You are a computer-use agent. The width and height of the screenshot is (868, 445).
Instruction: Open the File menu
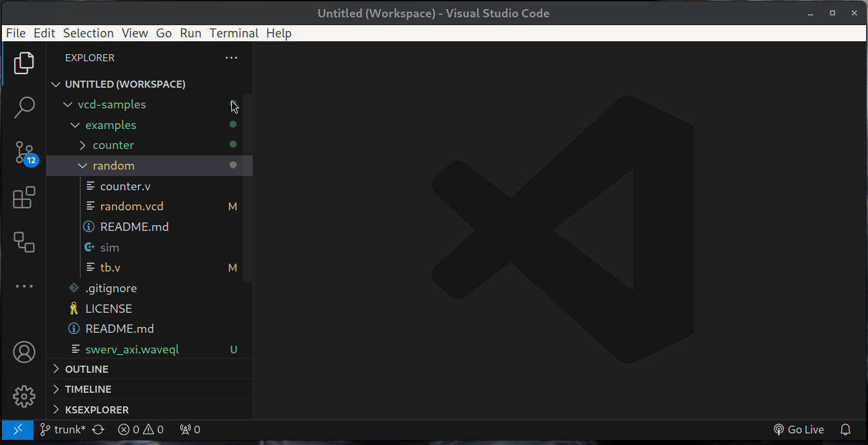pos(15,33)
